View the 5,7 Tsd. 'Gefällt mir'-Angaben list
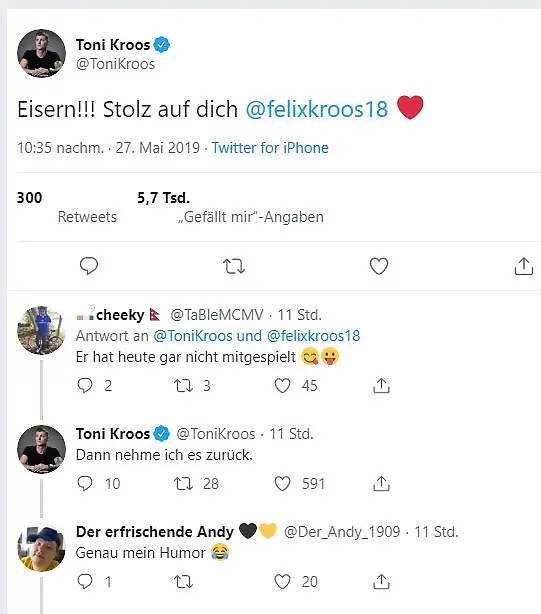This screenshot has width=541, height=614. pos(230,207)
